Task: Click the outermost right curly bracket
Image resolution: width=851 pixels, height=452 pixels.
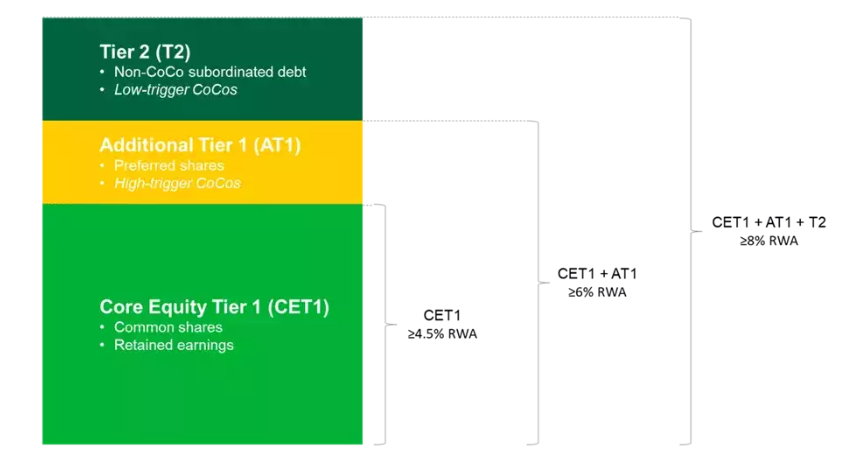Action: click(690, 231)
